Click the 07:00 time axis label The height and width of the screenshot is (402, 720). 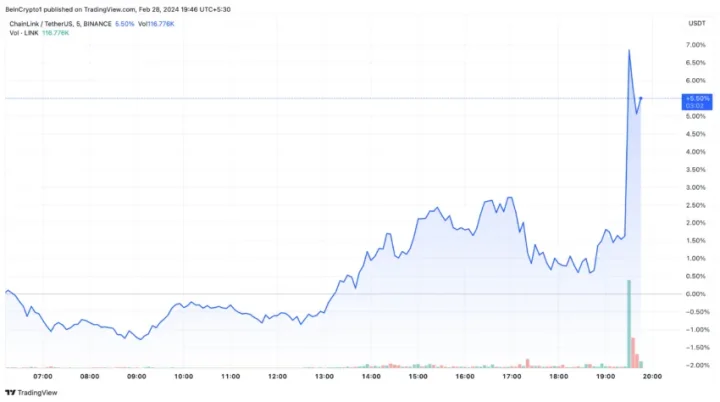coord(43,377)
